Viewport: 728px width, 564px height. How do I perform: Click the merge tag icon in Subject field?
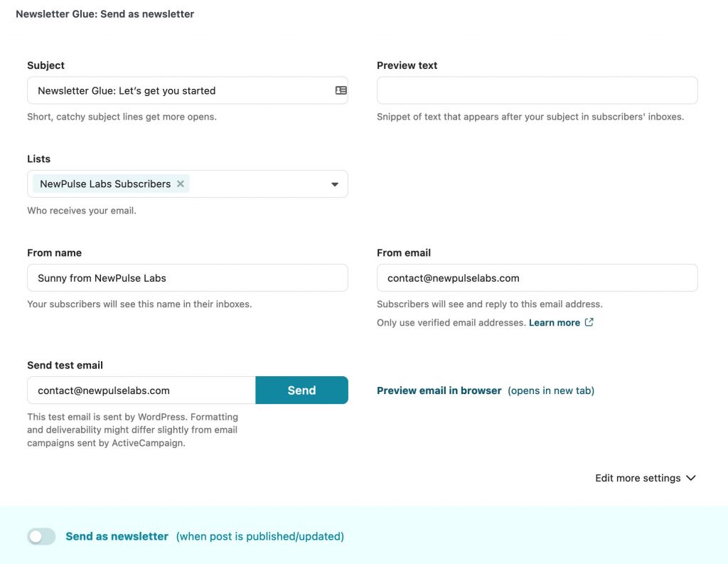(x=341, y=90)
